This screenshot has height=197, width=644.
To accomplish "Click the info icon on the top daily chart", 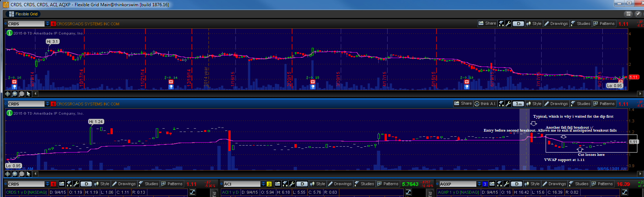I will 10,33.
